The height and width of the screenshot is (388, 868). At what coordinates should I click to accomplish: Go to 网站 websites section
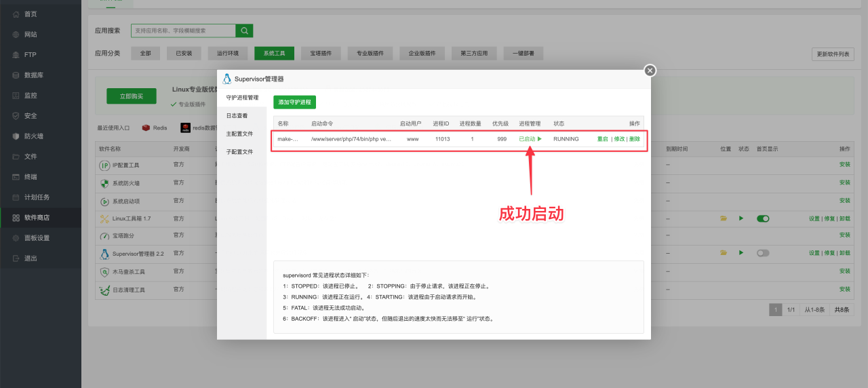click(x=31, y=34)
